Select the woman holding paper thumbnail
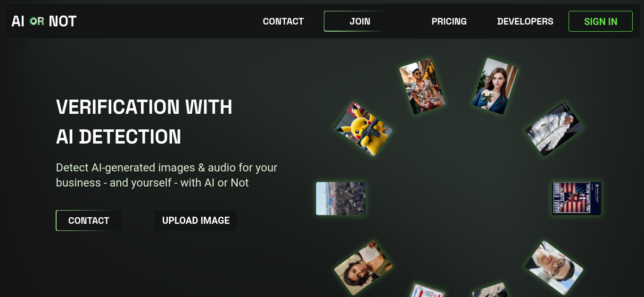This screenshot has height=297, width=644. point(363,268)
